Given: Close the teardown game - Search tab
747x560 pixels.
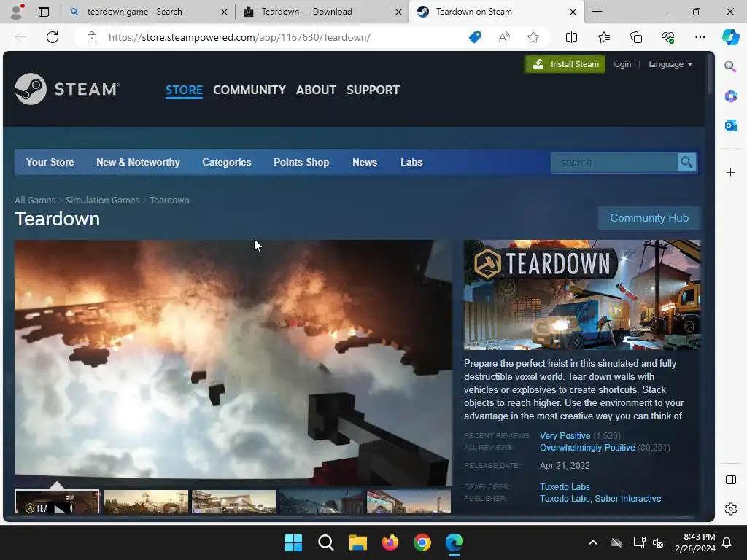Looking at the screenshot, I should point(224,12).
